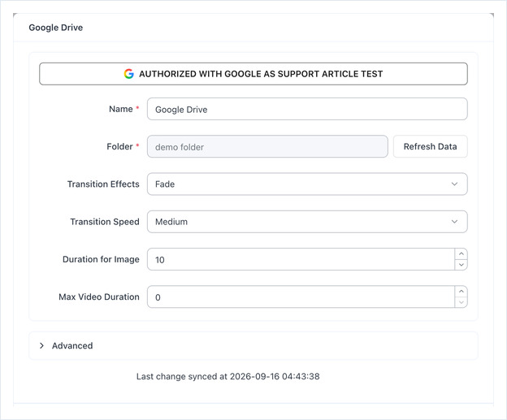
Task: Click the Google Drive panel title
Action: [x=55, y=28]
